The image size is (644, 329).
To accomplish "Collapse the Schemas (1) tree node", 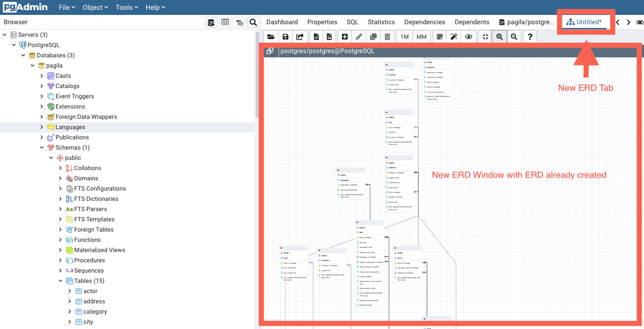I will pos(42,147).
